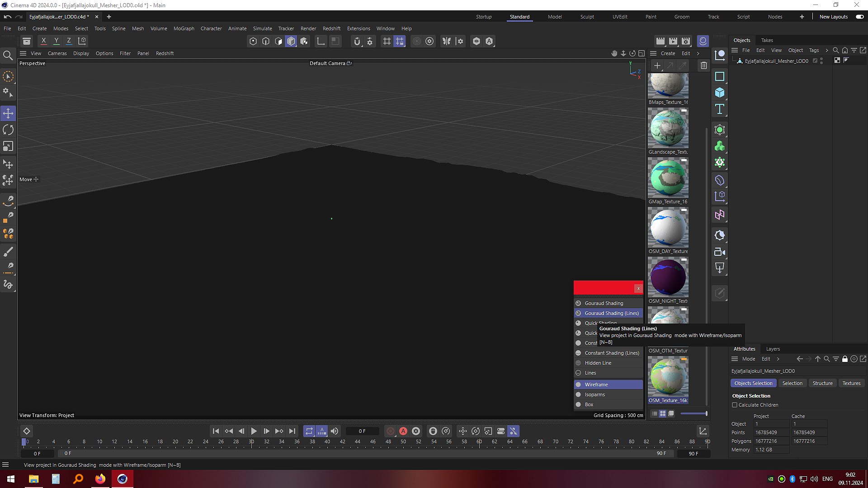
Task: Add a new layout with plus icon
Action: tap(802, 17)
